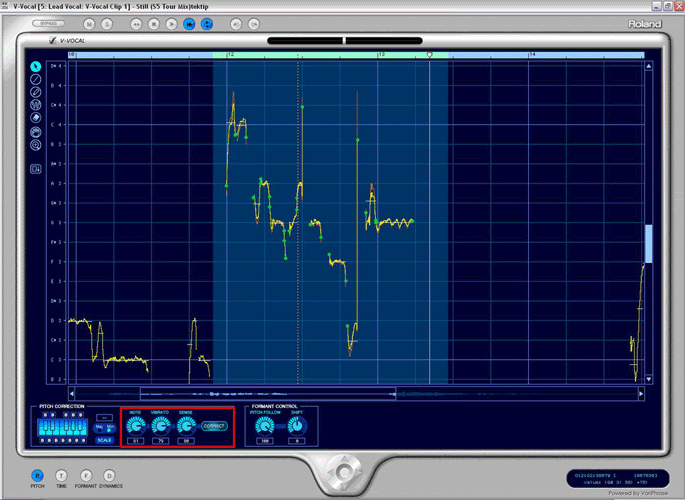
Task: Toggle the blue skip-forward transport button
Action: 189,24
